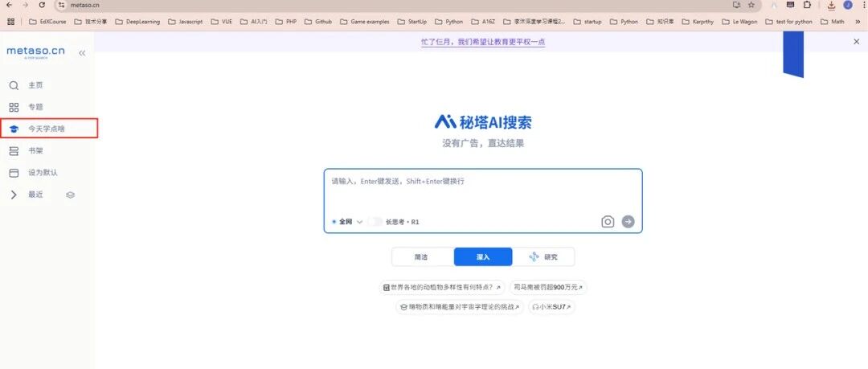Open the PHP bookmark folder
Viewport: 868px width, 369px height.
pos(285,22)
